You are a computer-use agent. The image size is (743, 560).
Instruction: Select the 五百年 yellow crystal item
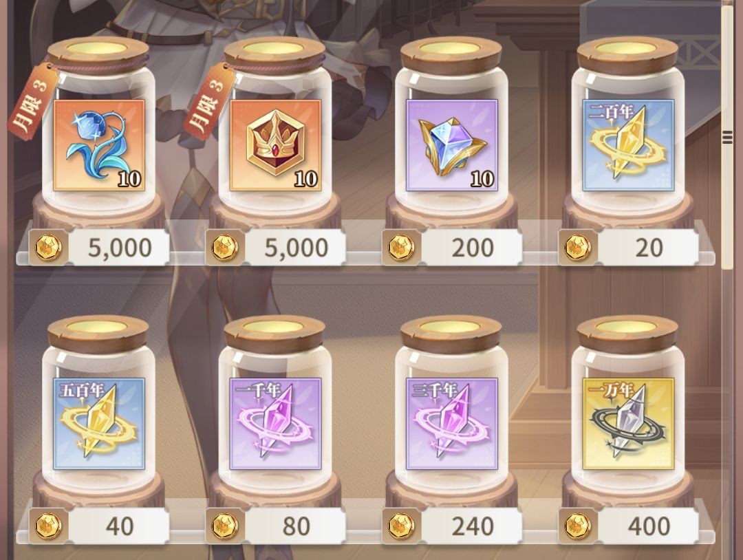tap(99, 424)
